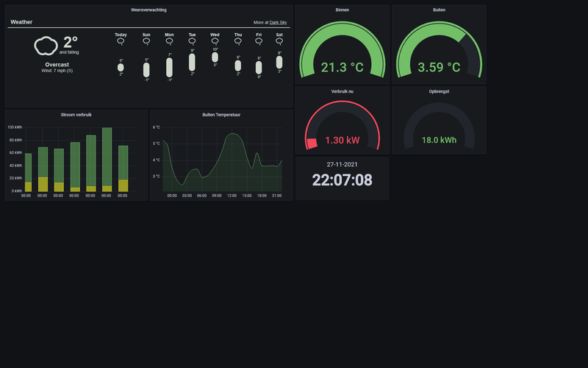Select the Today forecast day label
The width and height of the screenshot is (588, 368).
pyautogui.click(x=121, y=35)
